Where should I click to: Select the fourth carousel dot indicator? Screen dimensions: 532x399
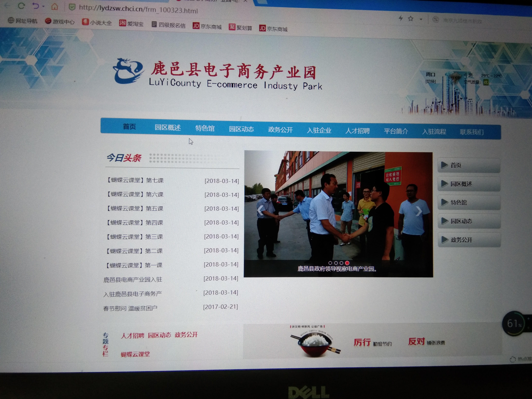point(347,263)
